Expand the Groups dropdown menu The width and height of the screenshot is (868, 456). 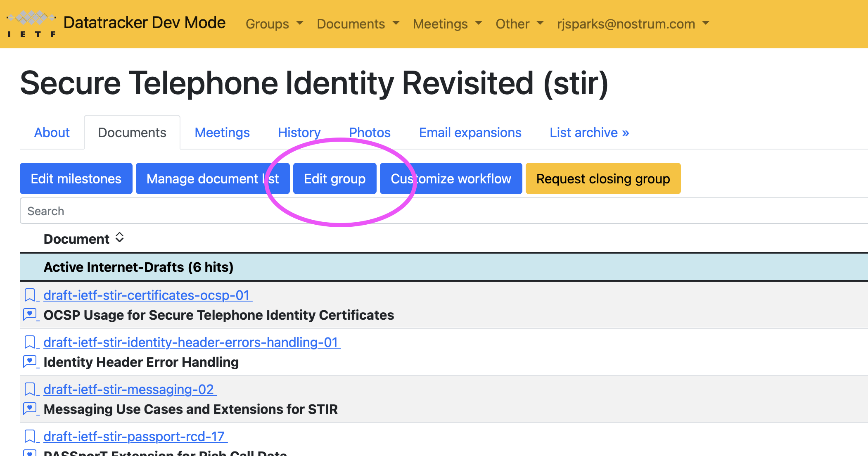click(274, 24)
